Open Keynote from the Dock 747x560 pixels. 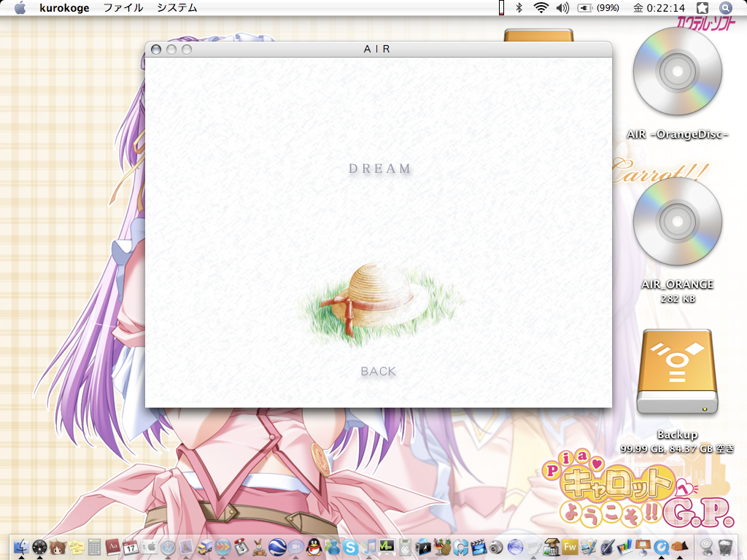643,547
